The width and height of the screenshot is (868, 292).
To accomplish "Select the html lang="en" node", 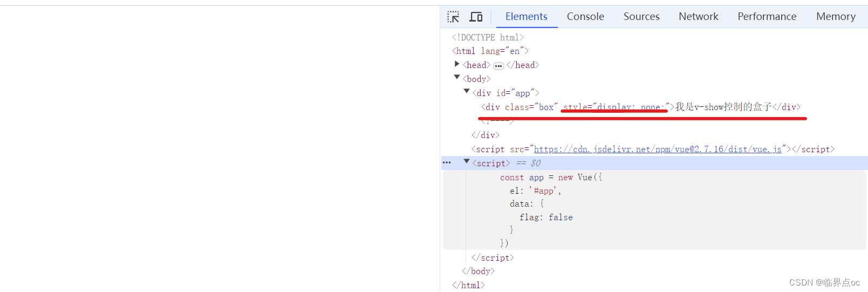I will [490, 51].
